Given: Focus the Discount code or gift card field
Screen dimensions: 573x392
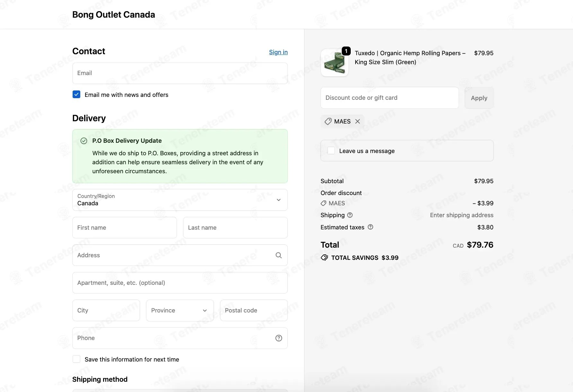Looking at the screenshot, I should coord(390,98).
